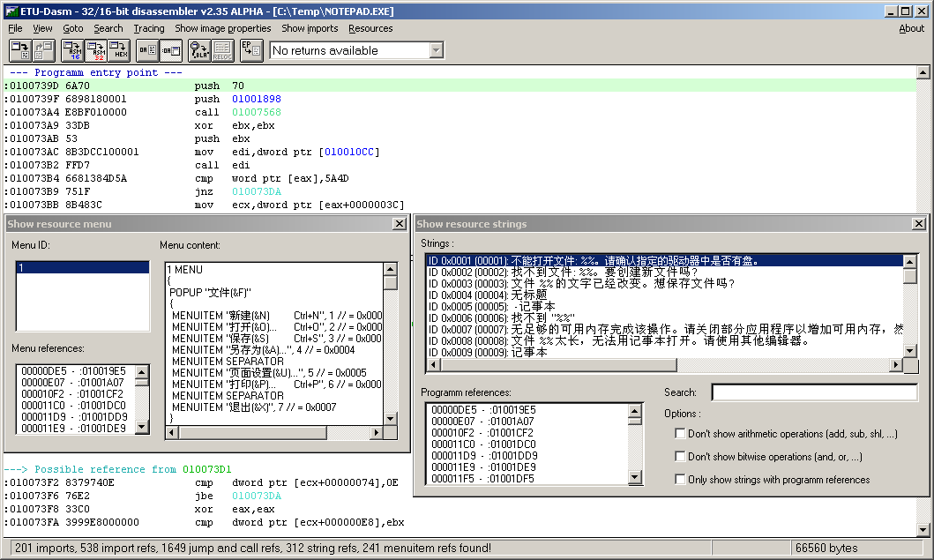Click the ASM 16-bit disassembly mode icon
934x560 pixels.
(x=74, y=50)
